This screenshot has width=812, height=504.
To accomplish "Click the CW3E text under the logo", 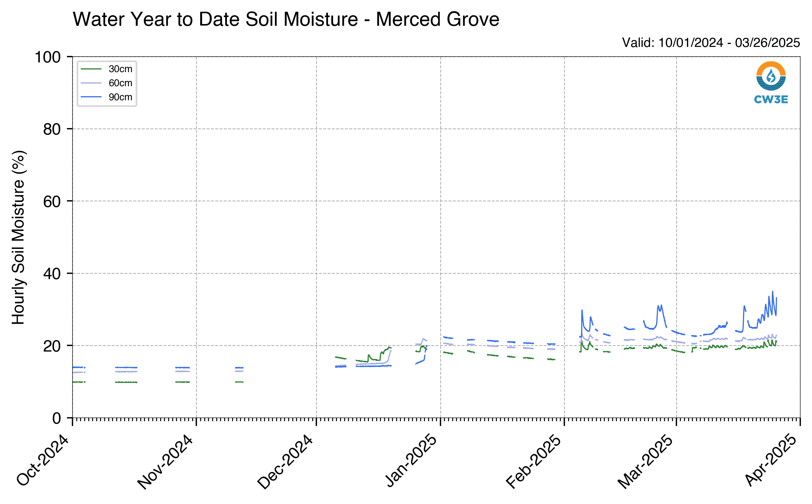I will 771,99.
